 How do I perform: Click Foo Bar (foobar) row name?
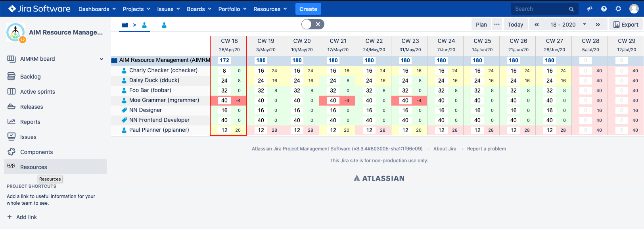(x=150, y=90)
